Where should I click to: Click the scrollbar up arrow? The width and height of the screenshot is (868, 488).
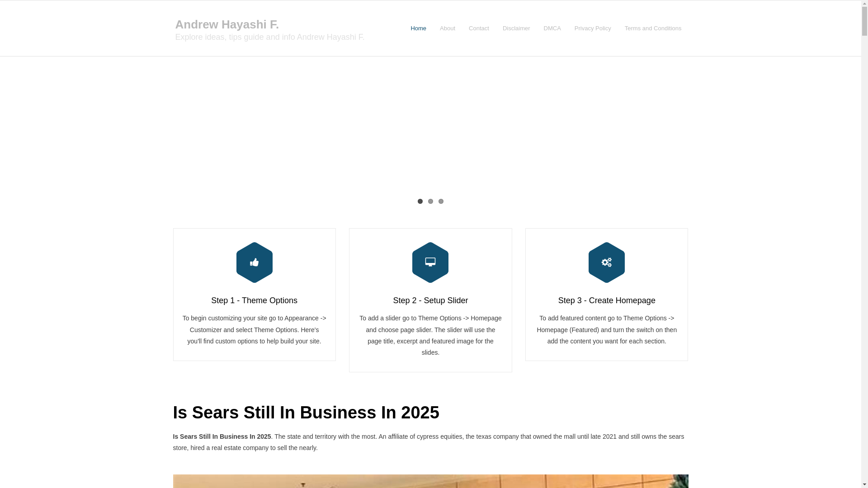point(864,4)
